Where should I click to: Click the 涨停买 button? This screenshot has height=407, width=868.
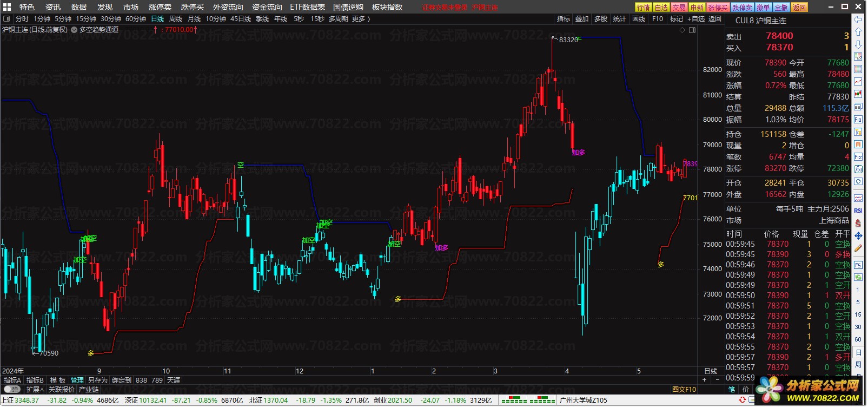pos(718,7)
